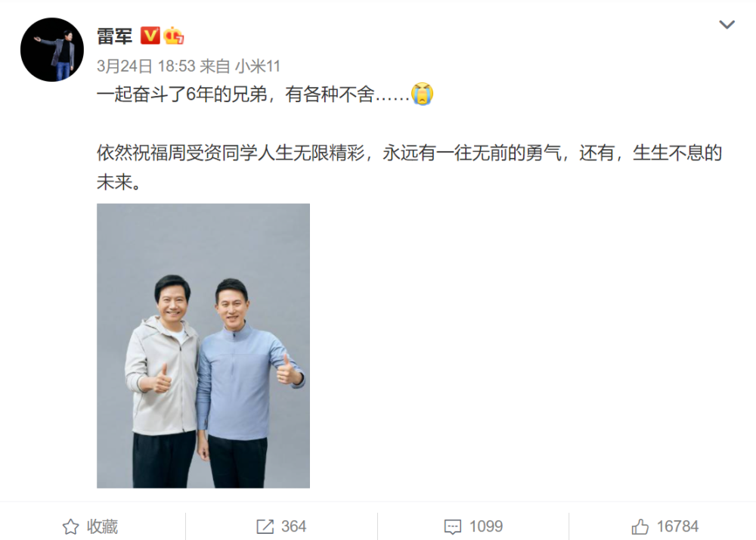Click the post paragraph mentioning 周受资
756x540 pixels.
click(409, 167)
